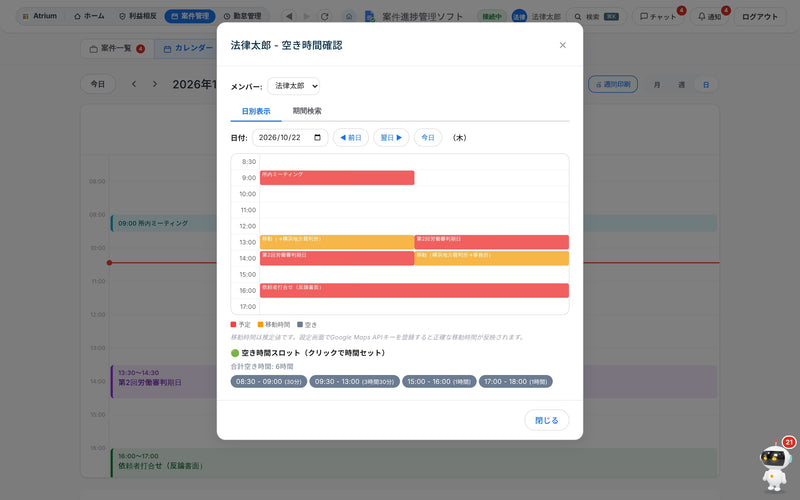Open the 利益相反 menu item
Viewport: 800px width, 500px height.
[138, 16]
